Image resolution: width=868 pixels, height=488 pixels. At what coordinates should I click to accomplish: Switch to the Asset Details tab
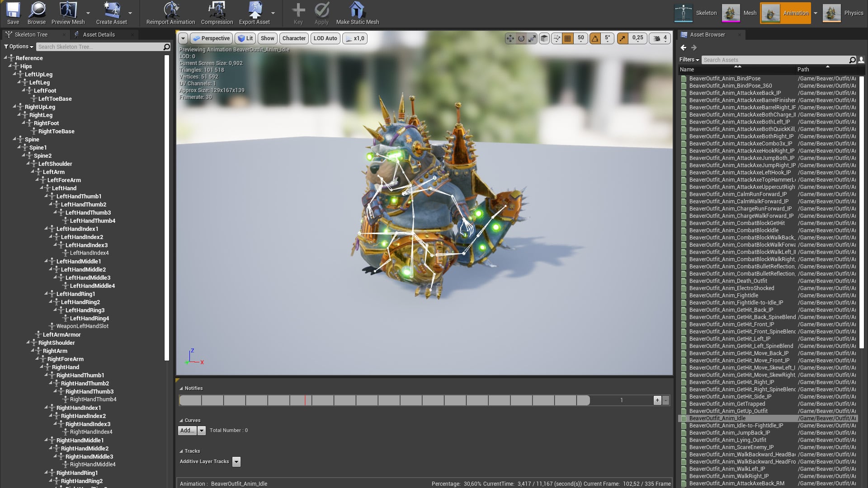tap(99, 34)
